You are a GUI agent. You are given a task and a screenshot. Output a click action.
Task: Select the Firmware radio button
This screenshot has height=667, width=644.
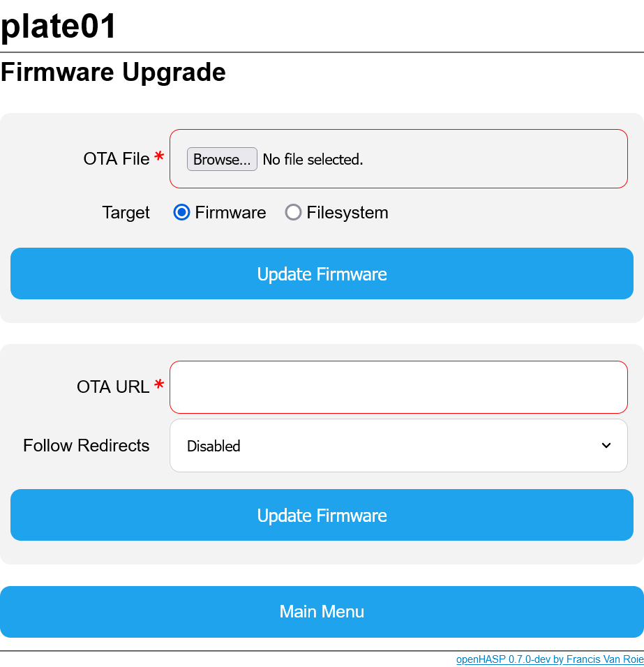tap(181, 213)
